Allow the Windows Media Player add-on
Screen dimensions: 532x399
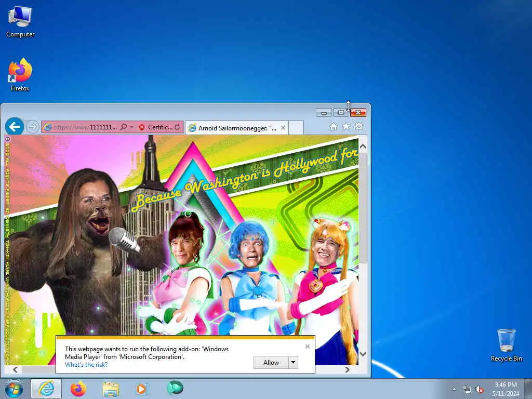(x=271, y=362)
